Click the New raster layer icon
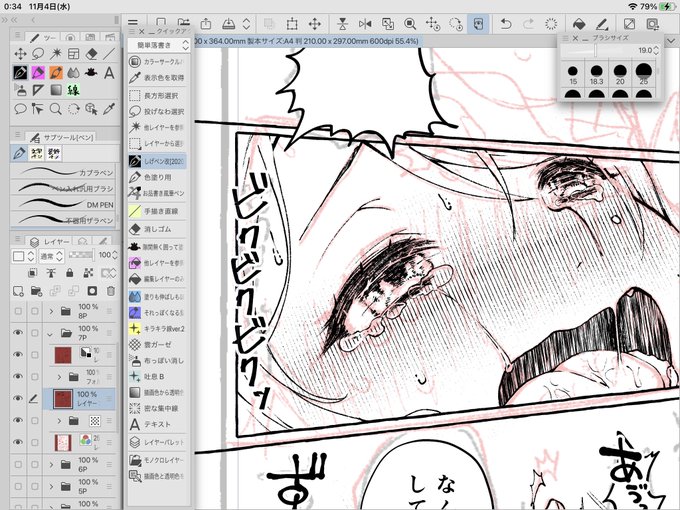The height and width of the screenshot is (510, 680). pos(18,291)
